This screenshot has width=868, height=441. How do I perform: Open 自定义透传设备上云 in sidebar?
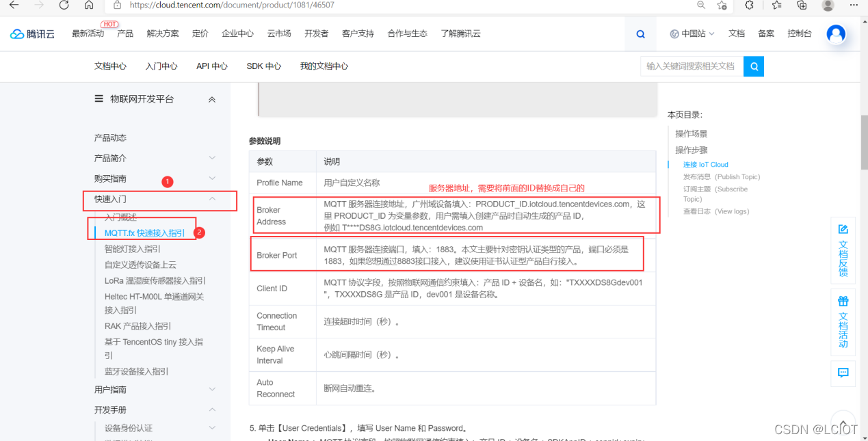140,265
